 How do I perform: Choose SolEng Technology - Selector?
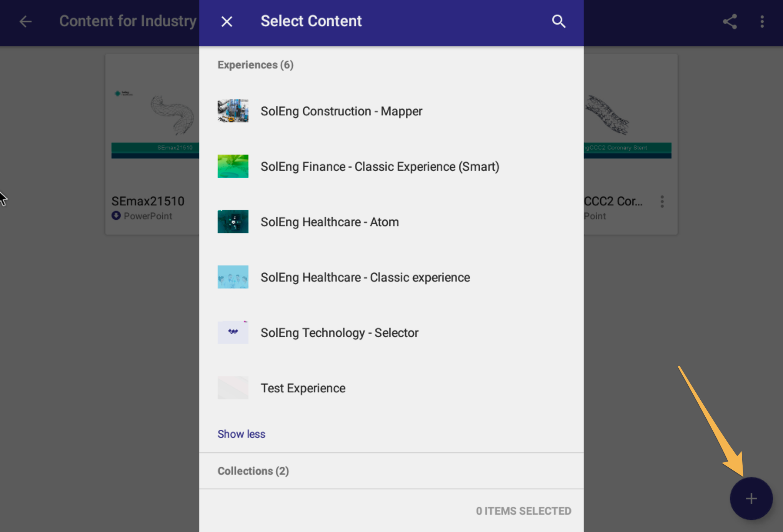(x=339, y=333)
